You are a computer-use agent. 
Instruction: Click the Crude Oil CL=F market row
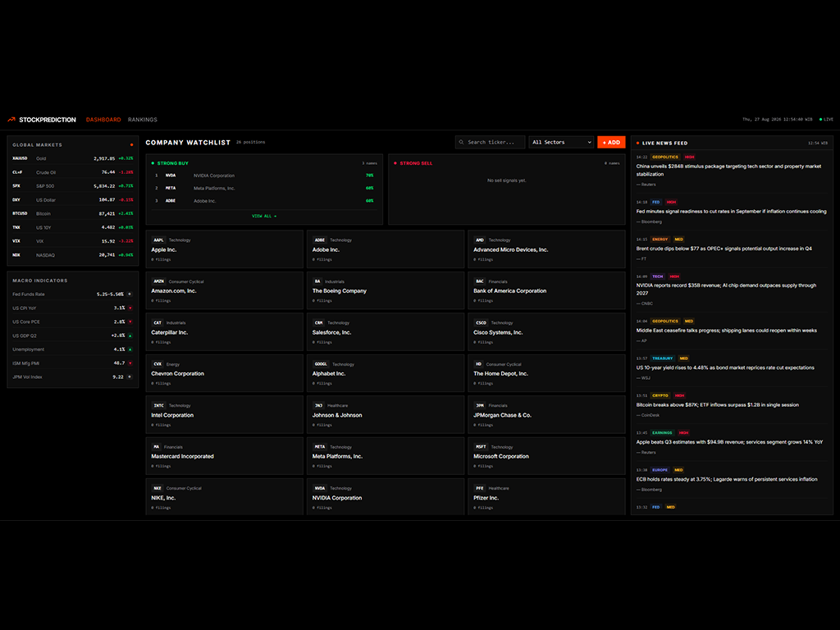(73, 172)
